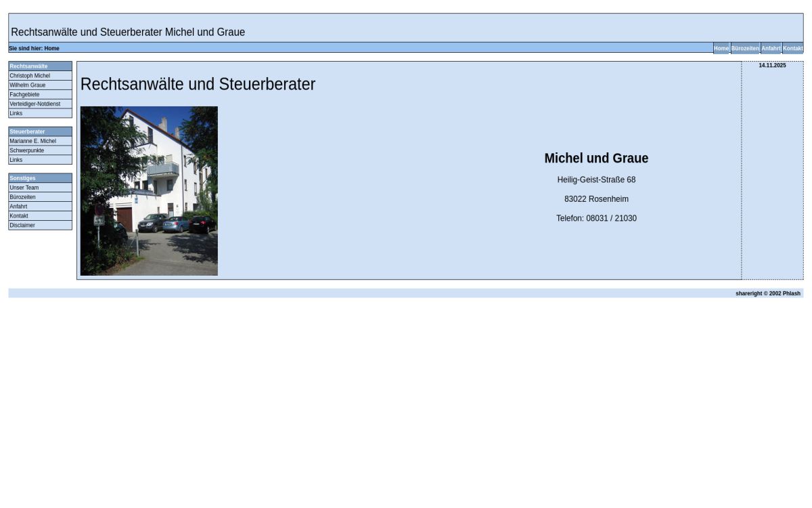
Task: Read the Disclaimer page
Action: tap(22, 225)
